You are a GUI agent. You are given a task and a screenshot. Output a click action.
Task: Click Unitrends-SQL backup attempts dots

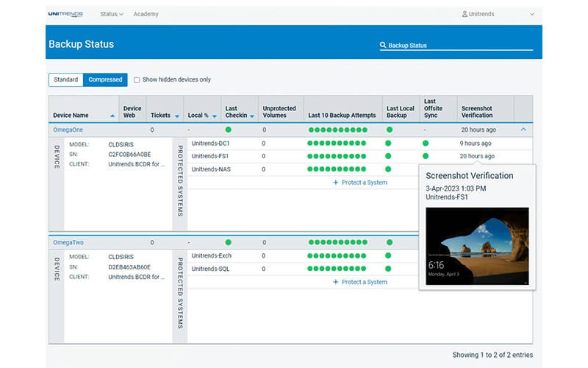tap(337, 269)
